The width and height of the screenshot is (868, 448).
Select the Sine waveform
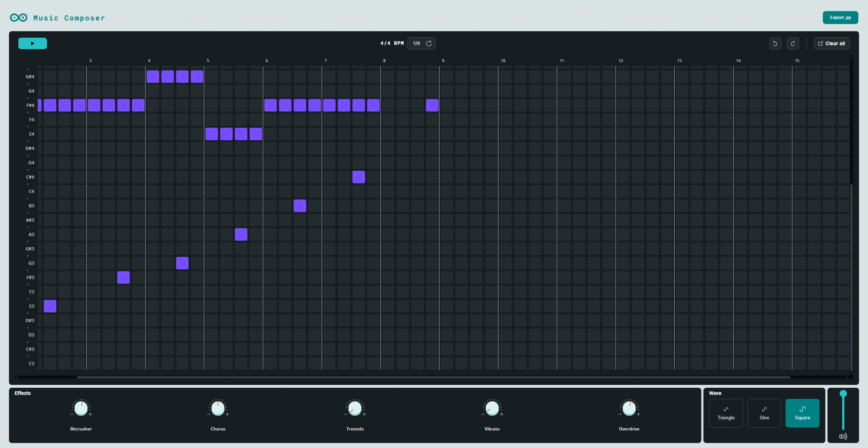pyautogui.click(x=764, y=413)
